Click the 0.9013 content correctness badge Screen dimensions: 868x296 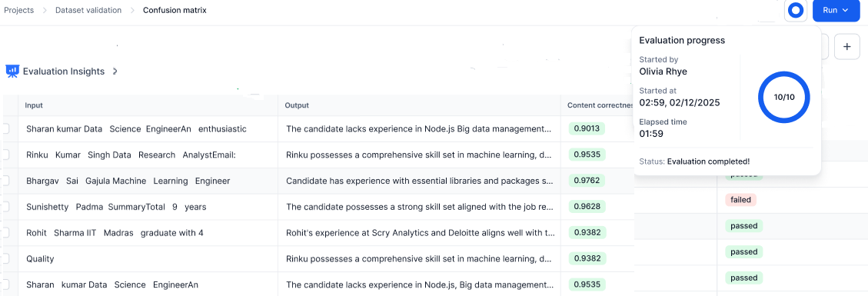(587, 128)
